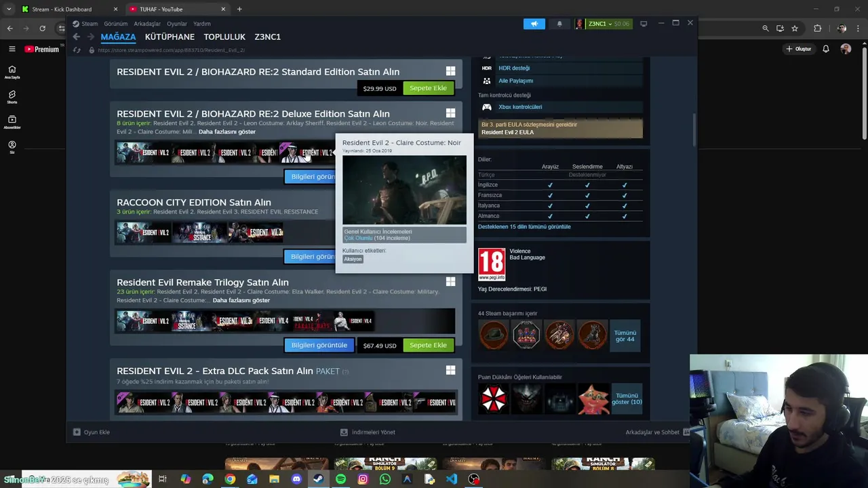Add Standard Edition with Sepete Ekle
This screenshot has width=868, height=488.
[428, 88]
